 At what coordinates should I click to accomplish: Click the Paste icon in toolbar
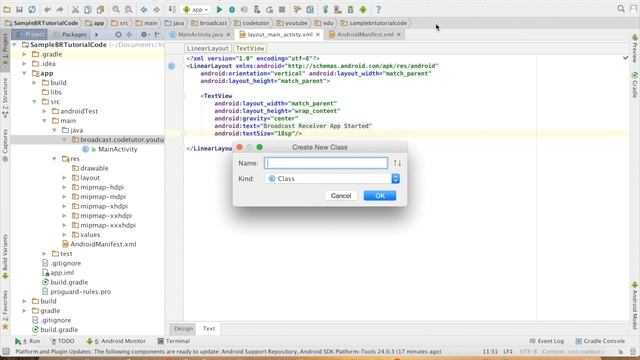(x=100, y=9)
